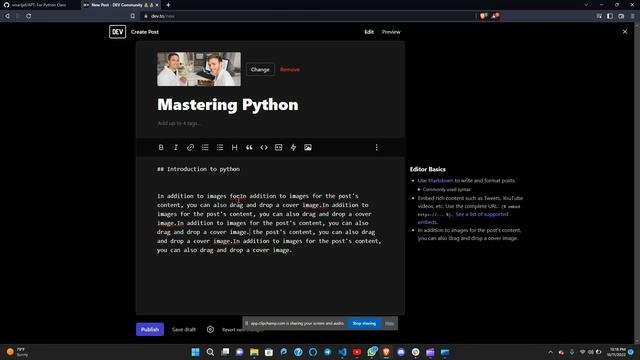Upload an image via toolbar icon
Image resolution: width=640 pixels, height=360 pixels.
[x=308, y=147]
